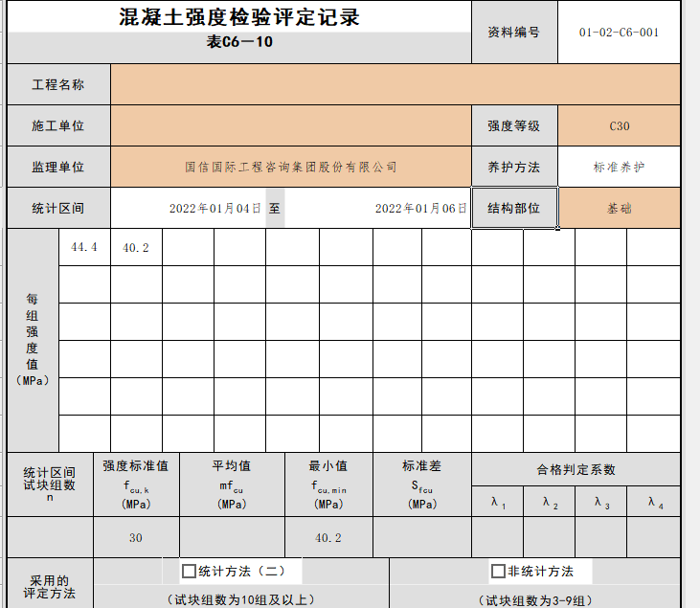Image resolution: width=700 pixels, height=608 pixels.
Task: Click the λ4 header cell
Action: click(654, 502)
